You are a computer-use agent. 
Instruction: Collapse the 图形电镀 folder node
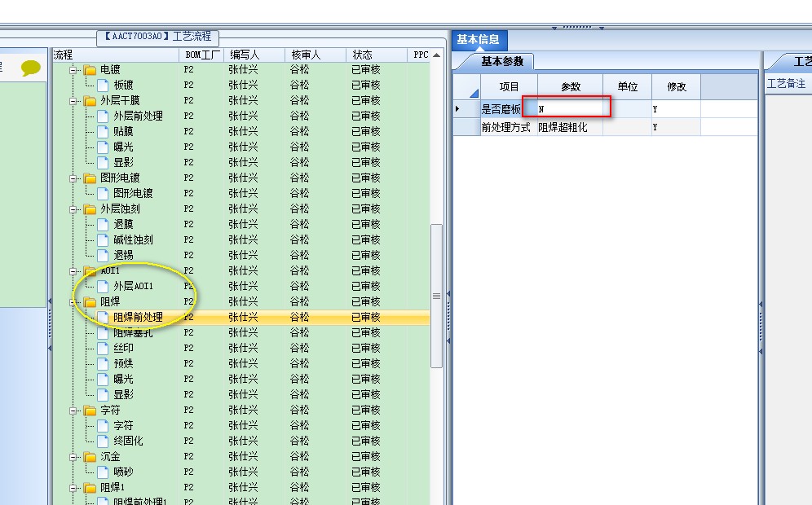tap(73, 178)
